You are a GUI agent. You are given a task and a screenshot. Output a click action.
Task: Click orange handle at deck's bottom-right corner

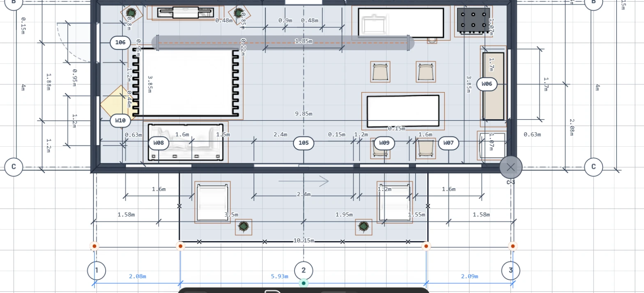(x=426, y=246)
